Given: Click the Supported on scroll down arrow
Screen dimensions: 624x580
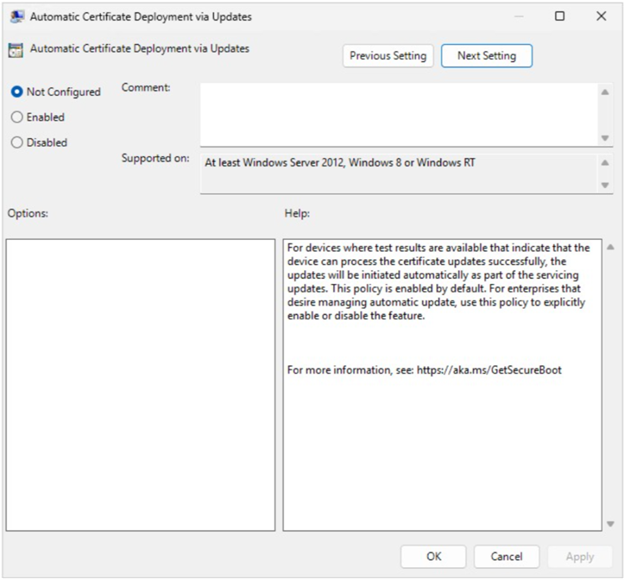Looking at the screenshot, I should [605, 185].
